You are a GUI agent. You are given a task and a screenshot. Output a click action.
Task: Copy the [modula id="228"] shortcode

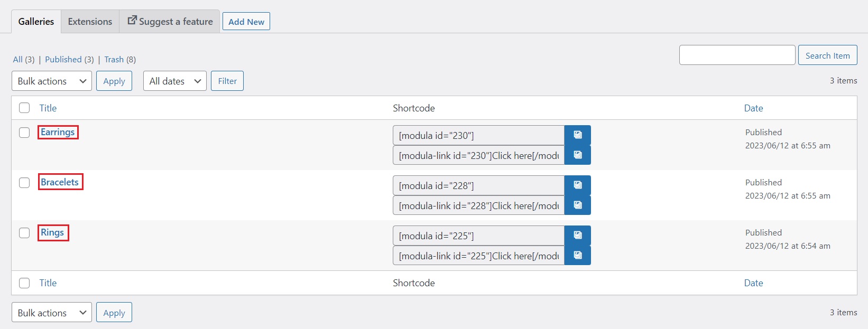tap(577, 185)
